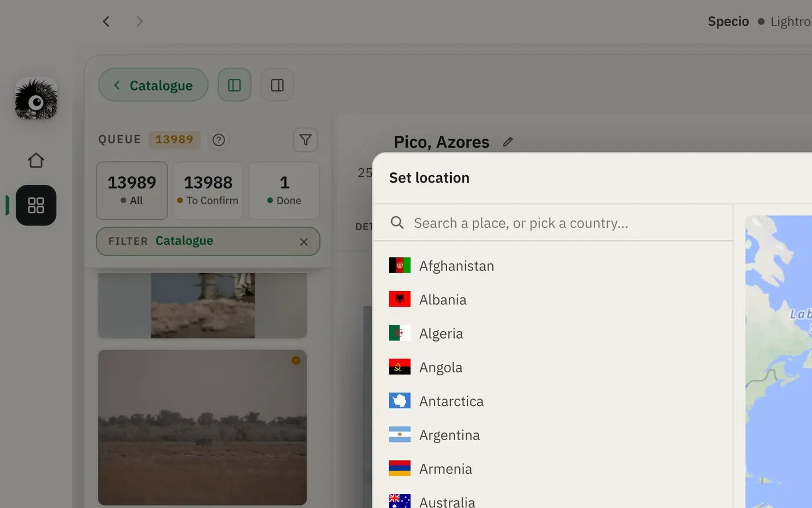Open the Specio app logo
The width and height of the screenshot is (812, 508).
pos(36,99)
